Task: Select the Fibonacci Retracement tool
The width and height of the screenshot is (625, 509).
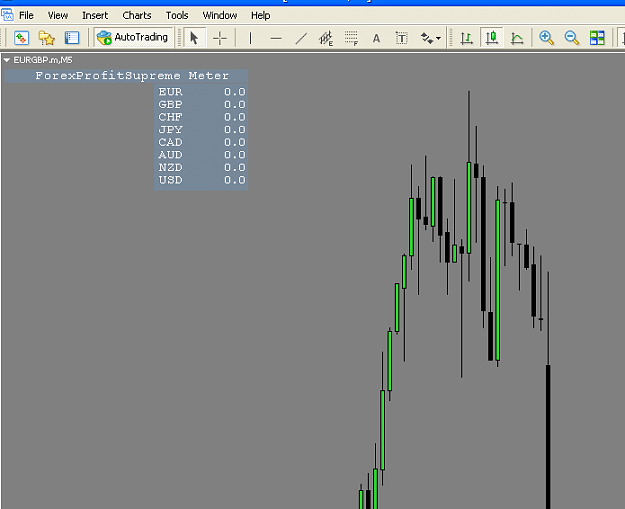Action: [351, 38]
